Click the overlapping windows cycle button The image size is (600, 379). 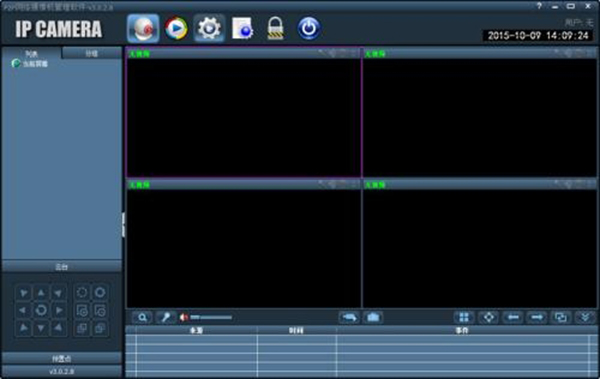pyautogui.click(x=561, y=317)
